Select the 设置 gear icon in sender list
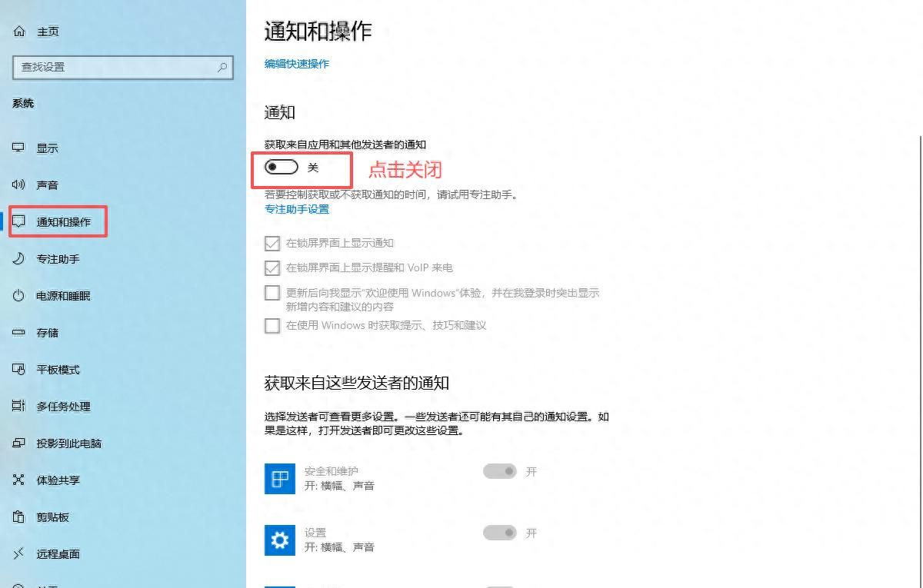The image size is (923, 588). (279, 540)
